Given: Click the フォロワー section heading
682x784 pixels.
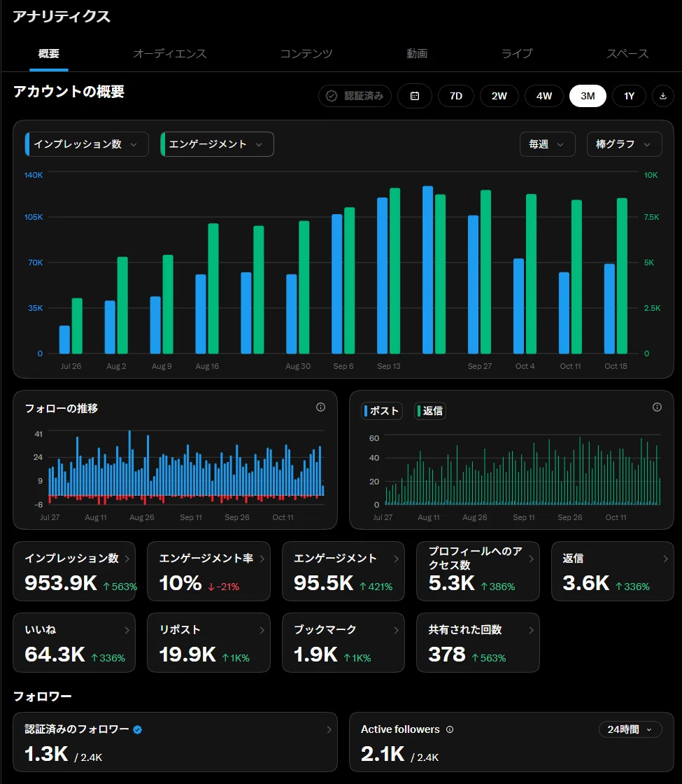Looking at the screenshot, I should point(43,696).
